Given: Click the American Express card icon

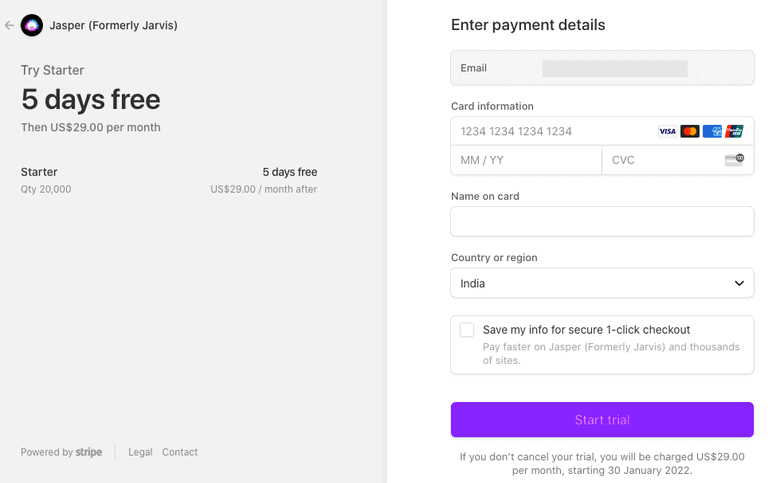Looking at the screenshot, I should (x=712, y=131).
